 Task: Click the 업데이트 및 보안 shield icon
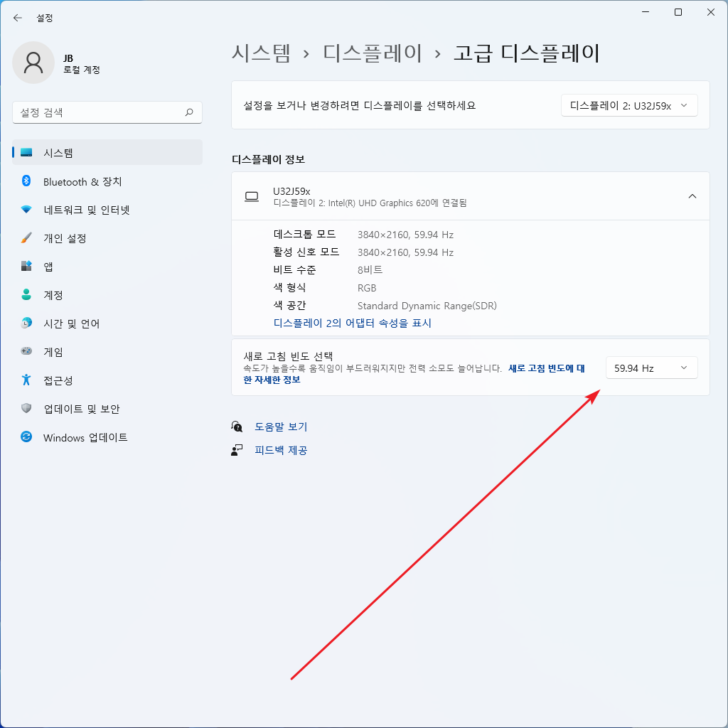point(26,408)
